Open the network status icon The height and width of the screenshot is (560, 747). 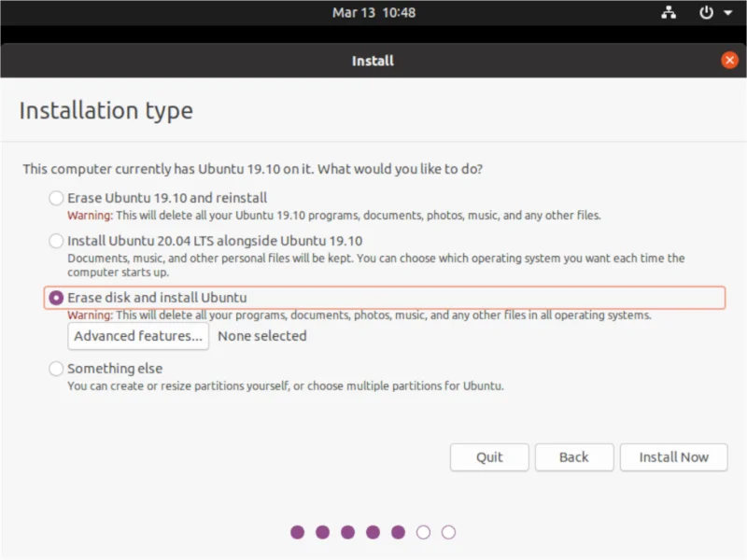tap(669, 12)
